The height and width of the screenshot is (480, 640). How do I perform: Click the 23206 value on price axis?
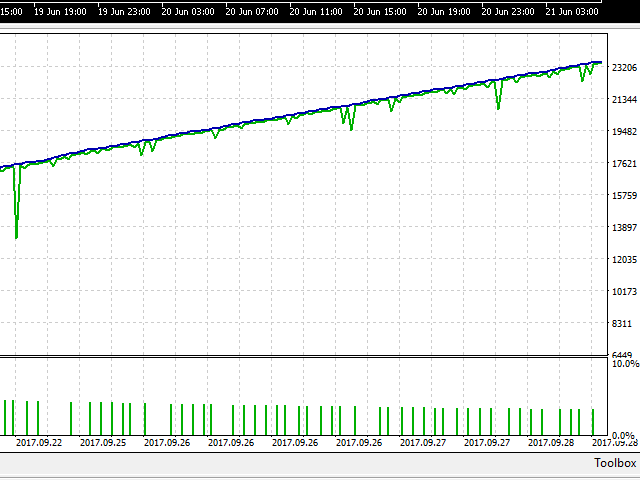pos(625,68)
